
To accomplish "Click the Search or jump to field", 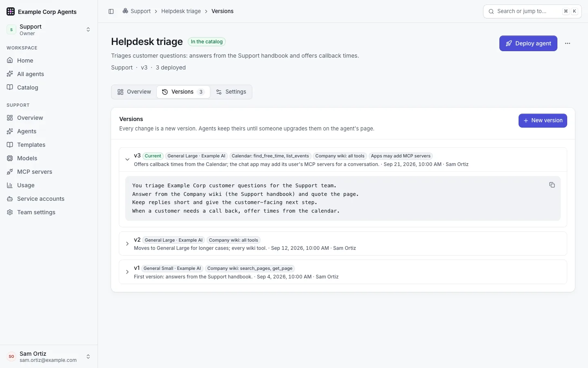I will click(x=532, y=11).
